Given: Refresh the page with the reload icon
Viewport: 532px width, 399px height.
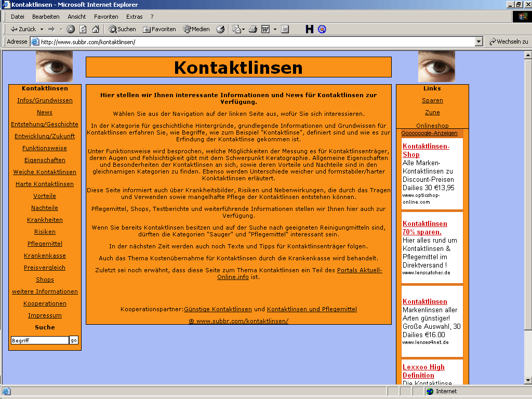Looking at the screenshot, I should (x=83, y=29).
